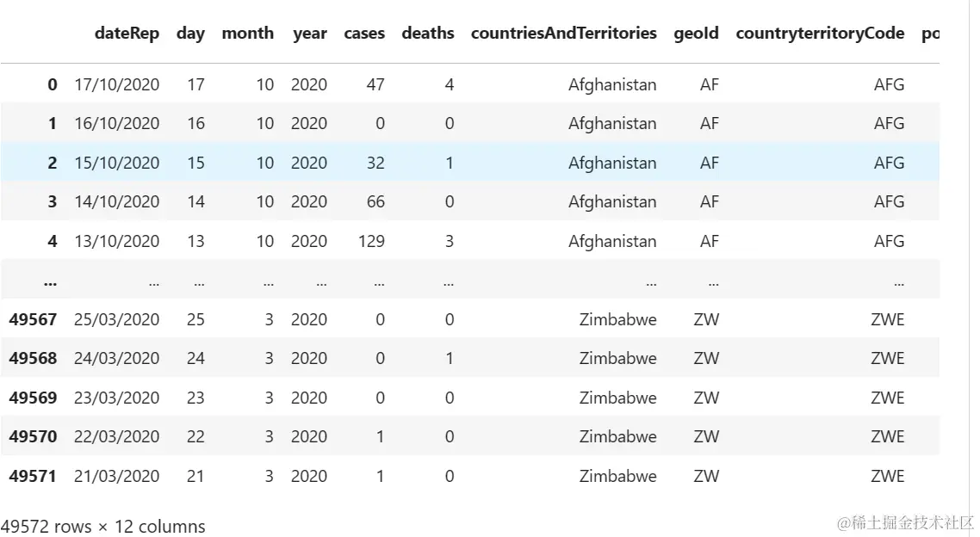980x537 pixels.
Task: Select row index 49567 label
Action: pos(33,319)
